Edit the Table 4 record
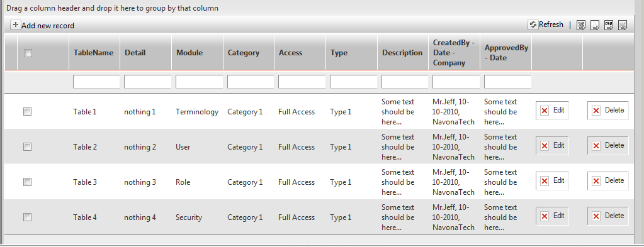Screen dimensions: 644x247 click(552, 216)
